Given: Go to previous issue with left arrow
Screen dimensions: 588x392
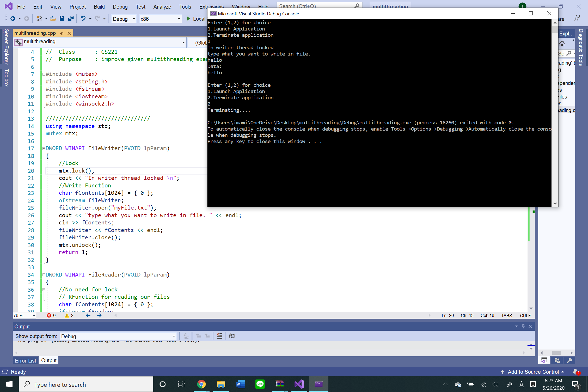Looking at the screenshot, I should (x=88, y=315).
